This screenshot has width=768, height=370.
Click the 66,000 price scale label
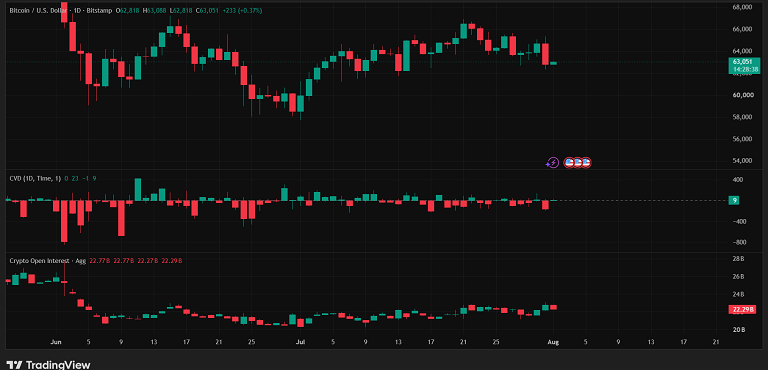coord(743,29)
